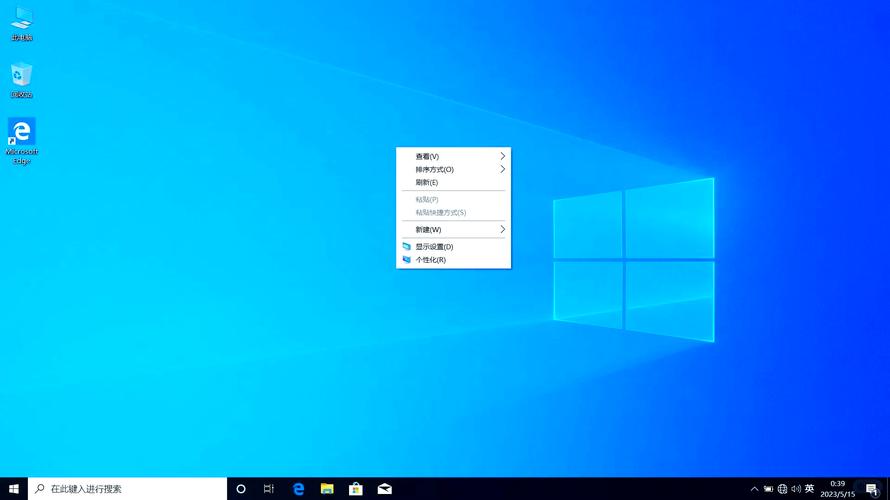Click the Windows Start button

click(14, 489)
